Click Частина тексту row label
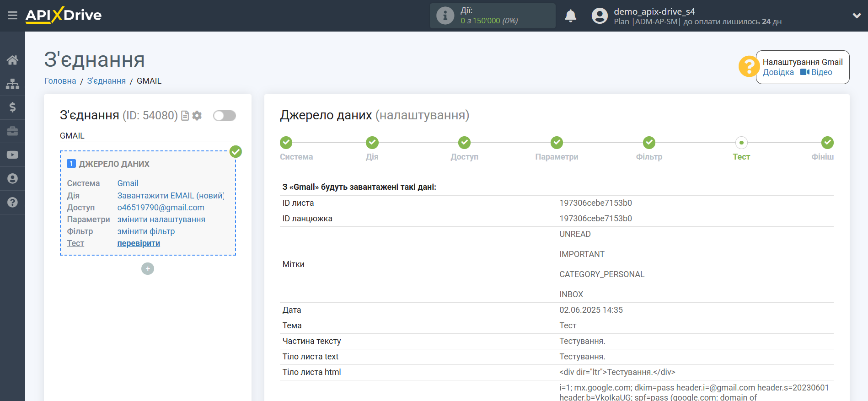This screenshot has height=401, width=868. point(311,341)
